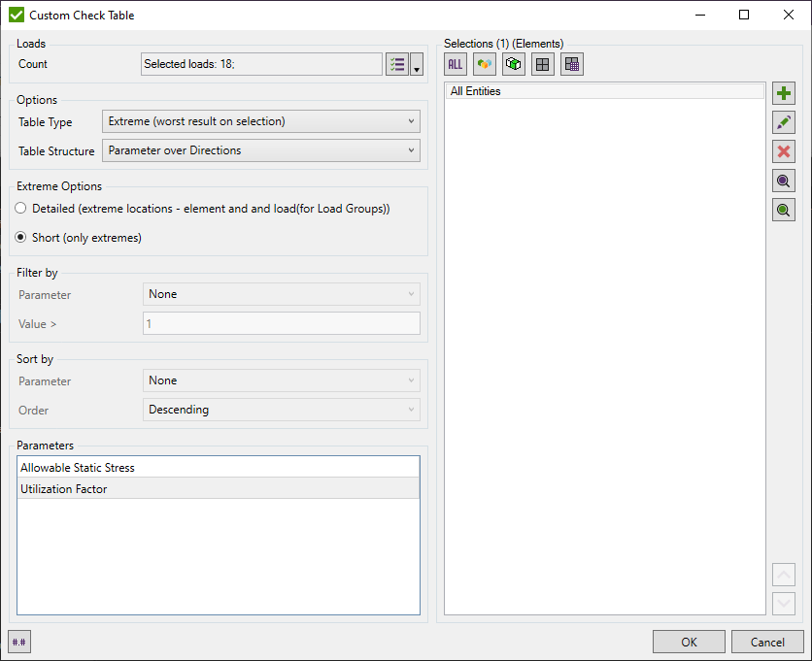Viewport: 812px width, 661px height.
Task: Add a new selection with the plus icon
Action: 784,93
